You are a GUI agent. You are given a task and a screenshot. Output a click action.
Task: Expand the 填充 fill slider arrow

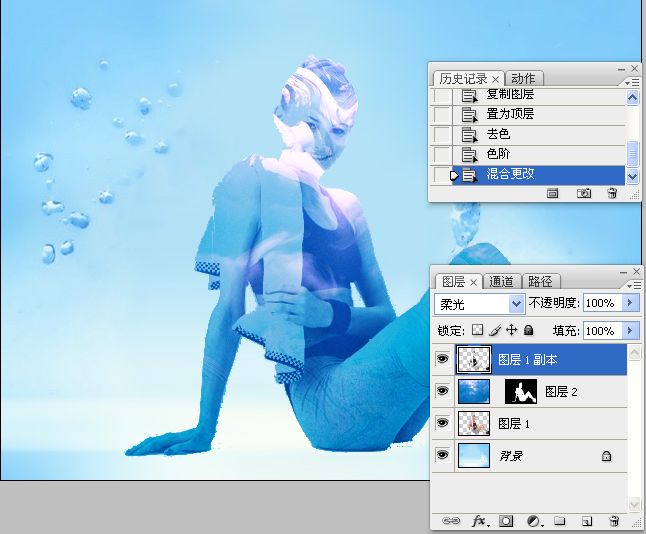(x=631, y=330)
